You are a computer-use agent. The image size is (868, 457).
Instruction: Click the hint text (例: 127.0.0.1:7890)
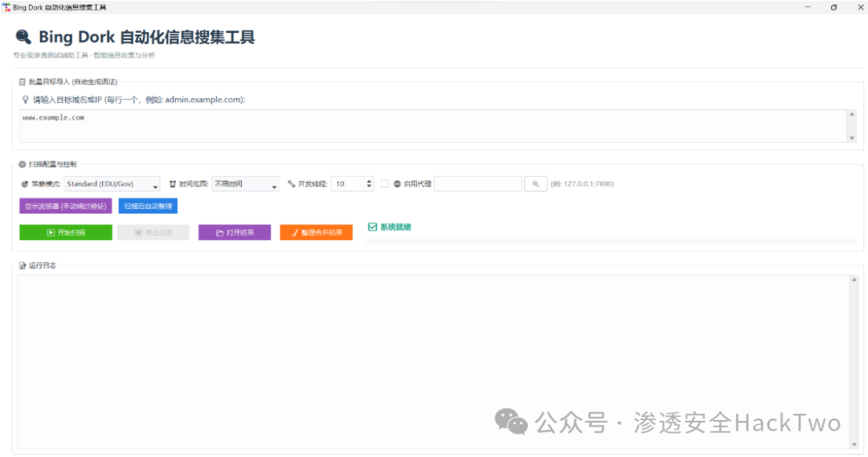[583, 184]
